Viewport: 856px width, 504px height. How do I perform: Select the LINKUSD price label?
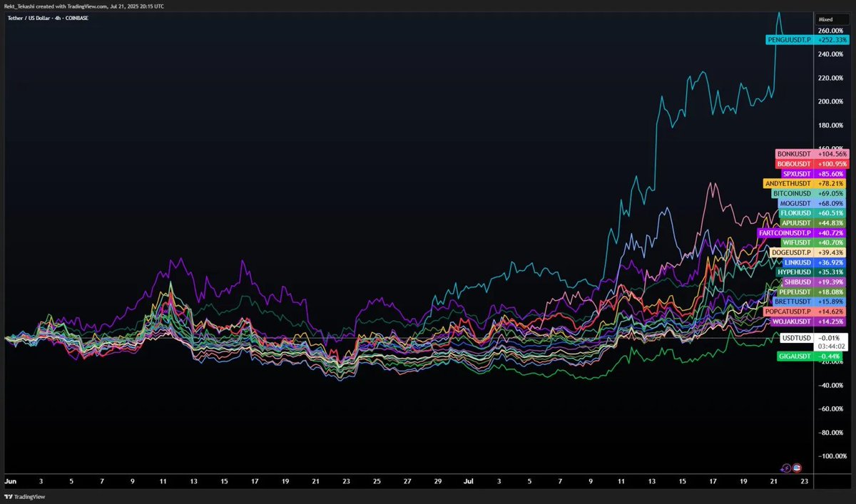point(798,263)
